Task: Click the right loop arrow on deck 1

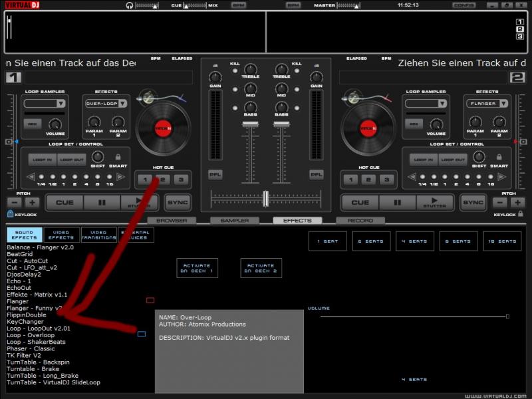Action: [120, 177]
